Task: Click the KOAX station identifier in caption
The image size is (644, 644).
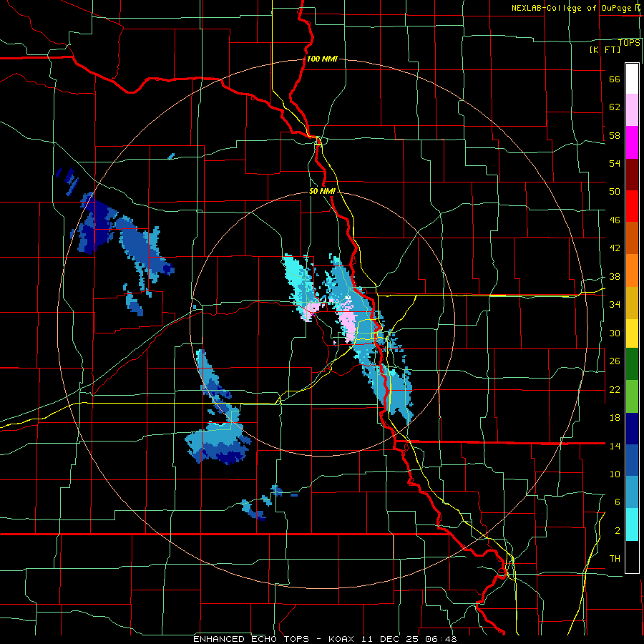Action: pos(343,639)
